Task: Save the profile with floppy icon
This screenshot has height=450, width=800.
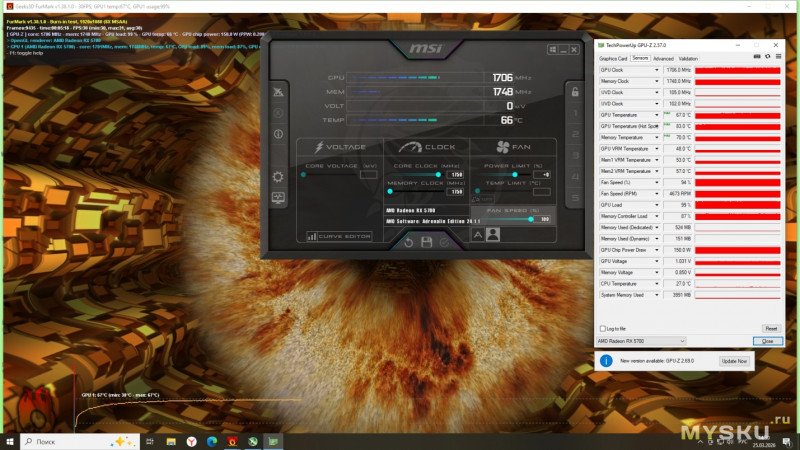Action: (x=427, y=242)
